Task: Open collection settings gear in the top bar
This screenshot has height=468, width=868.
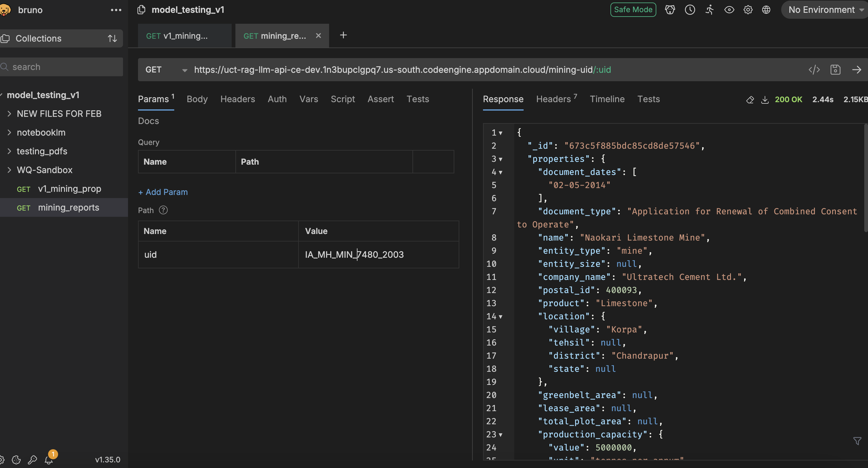Action: [x=748, y=10]
